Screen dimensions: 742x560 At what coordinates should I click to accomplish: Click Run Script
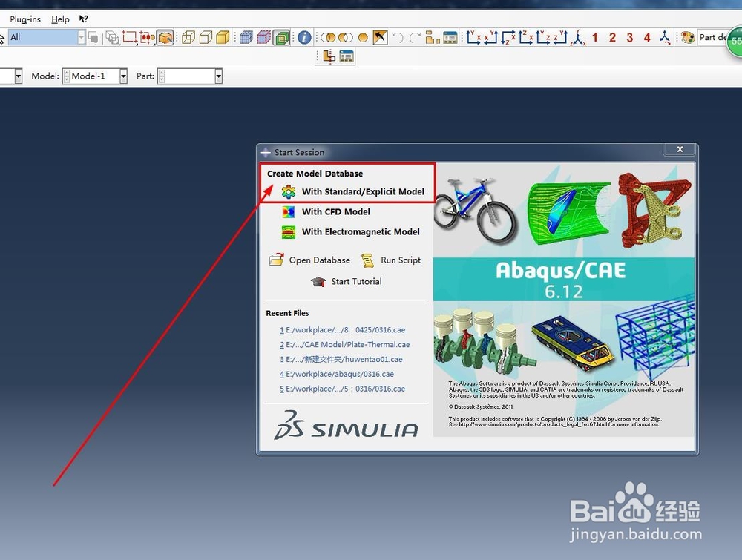(x=391, y=260)
